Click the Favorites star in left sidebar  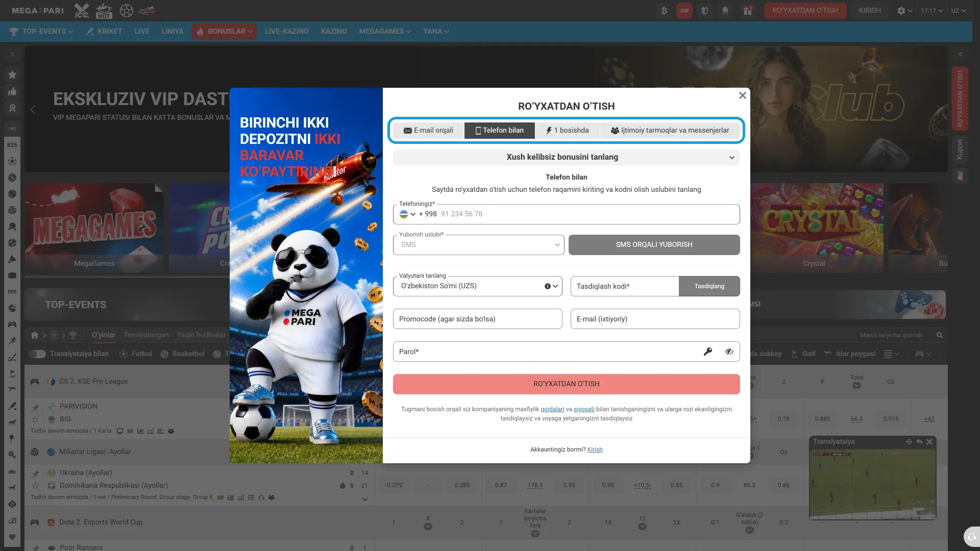(x=12, y=74)
